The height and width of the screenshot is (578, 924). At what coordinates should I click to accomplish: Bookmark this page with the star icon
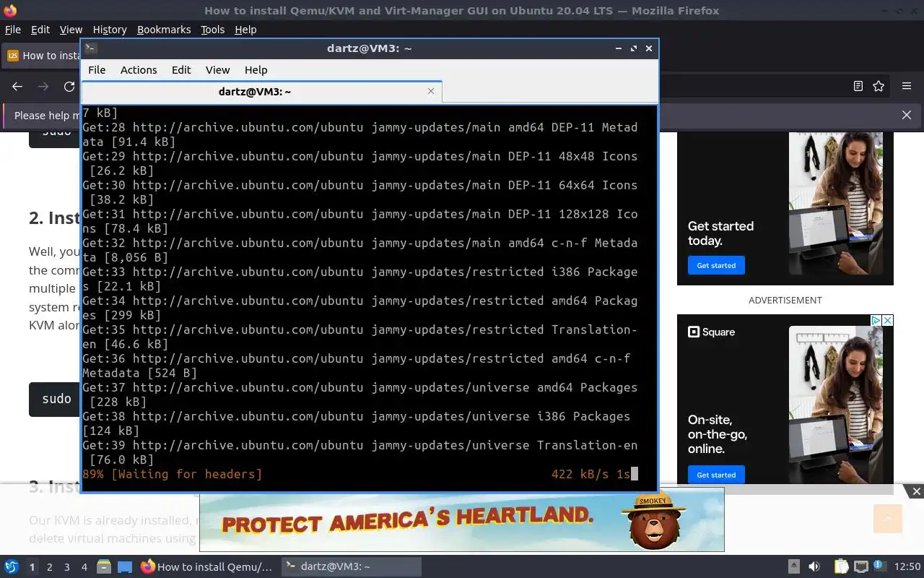pyautogui.click(x=879, y=86)
